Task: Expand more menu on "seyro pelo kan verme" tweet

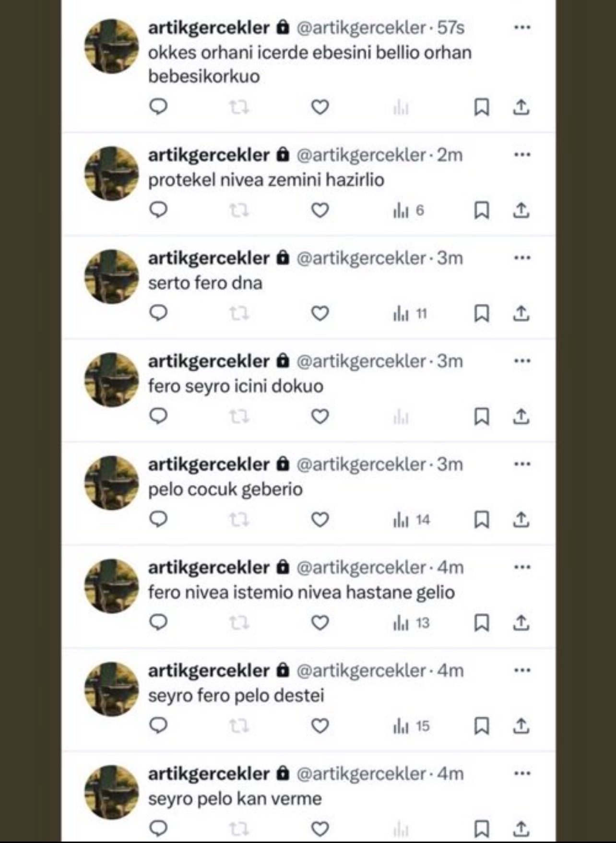Action: pyautogui.click(x=522, y=773)
